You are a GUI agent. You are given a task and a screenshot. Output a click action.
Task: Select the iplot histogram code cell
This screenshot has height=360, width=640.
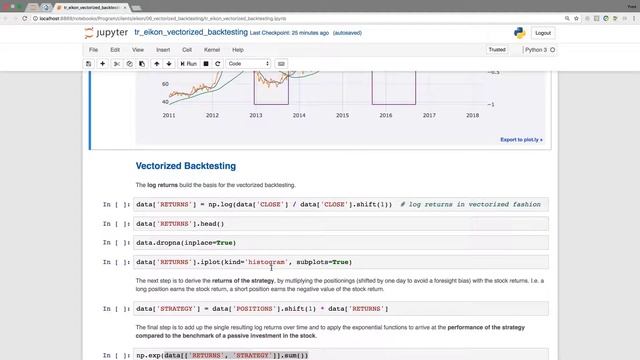[341, 262]
